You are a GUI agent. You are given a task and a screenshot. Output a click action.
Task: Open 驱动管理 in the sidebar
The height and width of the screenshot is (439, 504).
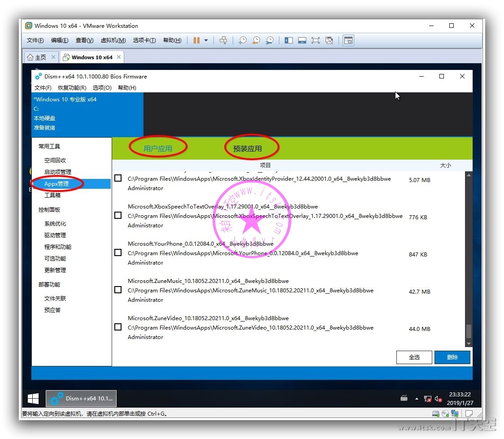pyautogui.click(x=55, y=235)
